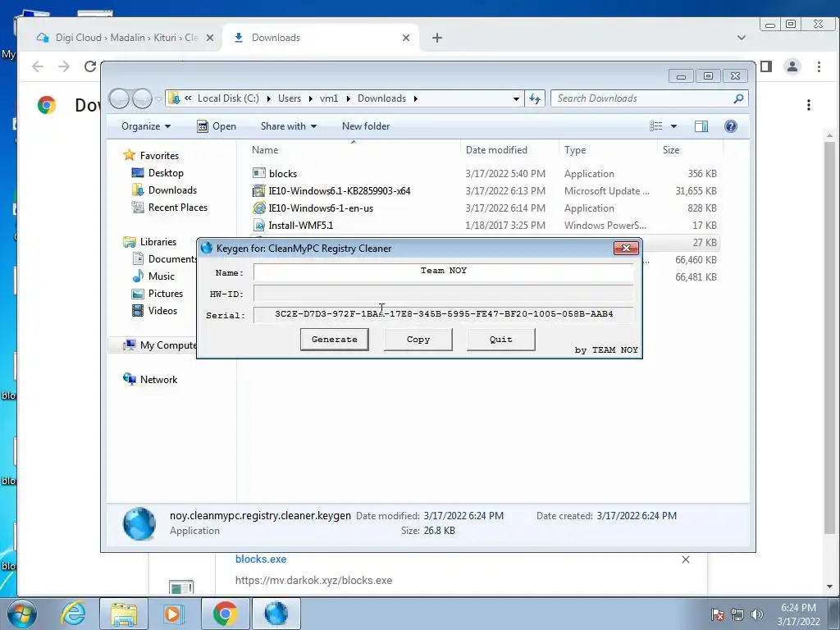
Task: Open a new Chrome tab
Action: click(x=437, y=38)
